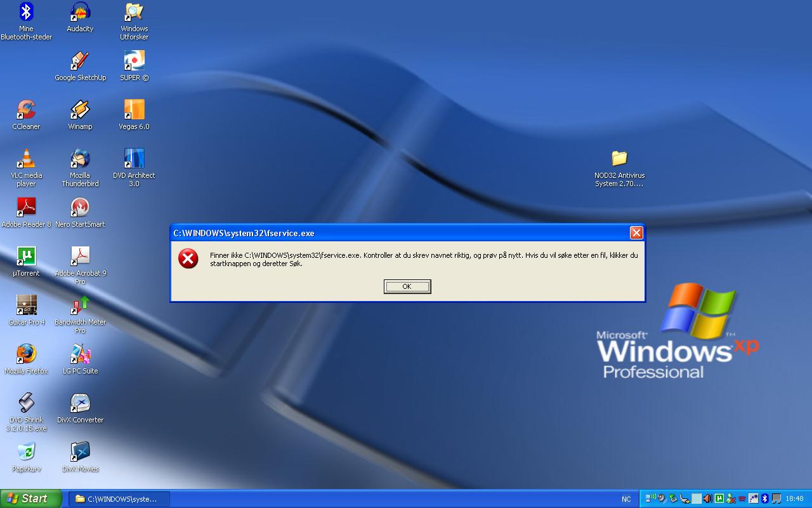Select the DVD Shrink 3.2.0.15.exe icon
The width and height of the screenshot is (812, 508).
coord(26,412)
